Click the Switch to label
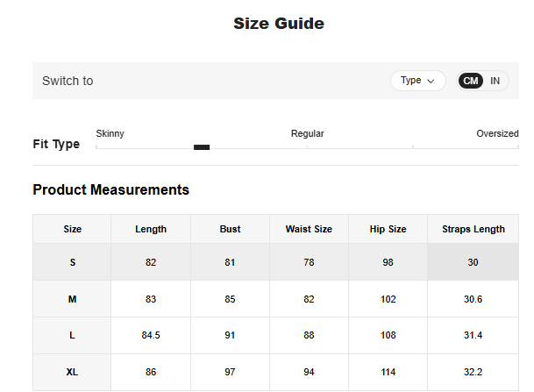 click(68, 81)
